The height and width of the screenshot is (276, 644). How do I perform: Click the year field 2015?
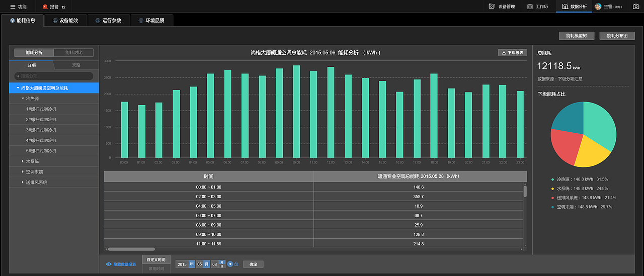(x=182, y=264)
